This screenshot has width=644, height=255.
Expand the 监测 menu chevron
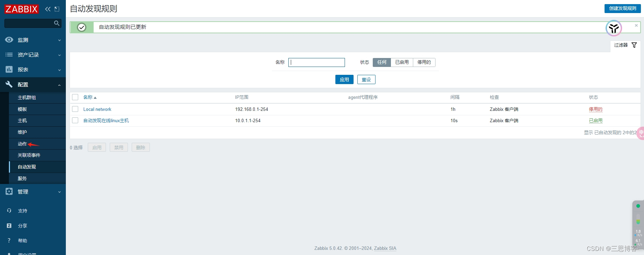click(59, 40)
